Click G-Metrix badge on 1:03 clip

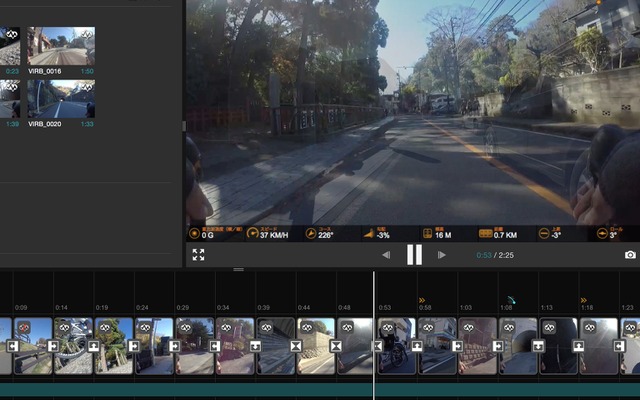click(468, 327)
